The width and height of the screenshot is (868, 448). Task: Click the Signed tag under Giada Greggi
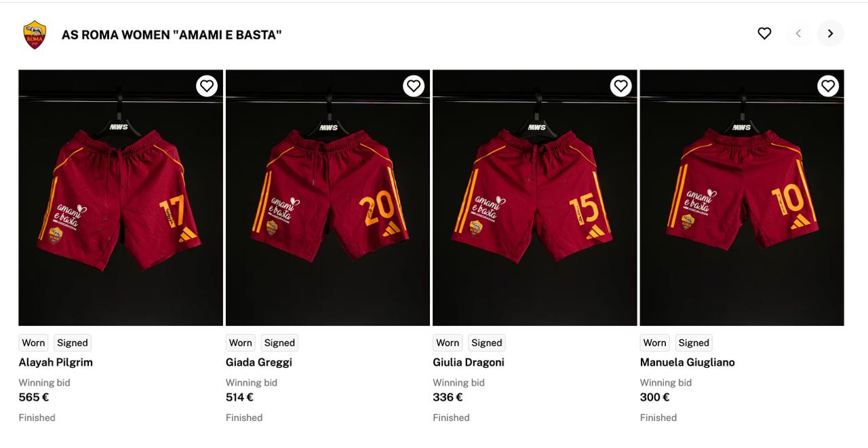[x=279, y=343]
